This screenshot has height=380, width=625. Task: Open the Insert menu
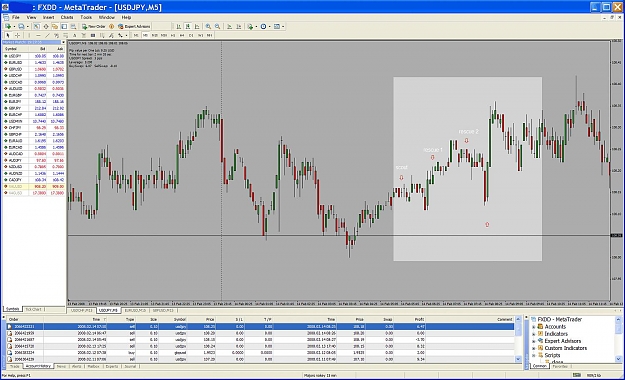pos(48,17)
